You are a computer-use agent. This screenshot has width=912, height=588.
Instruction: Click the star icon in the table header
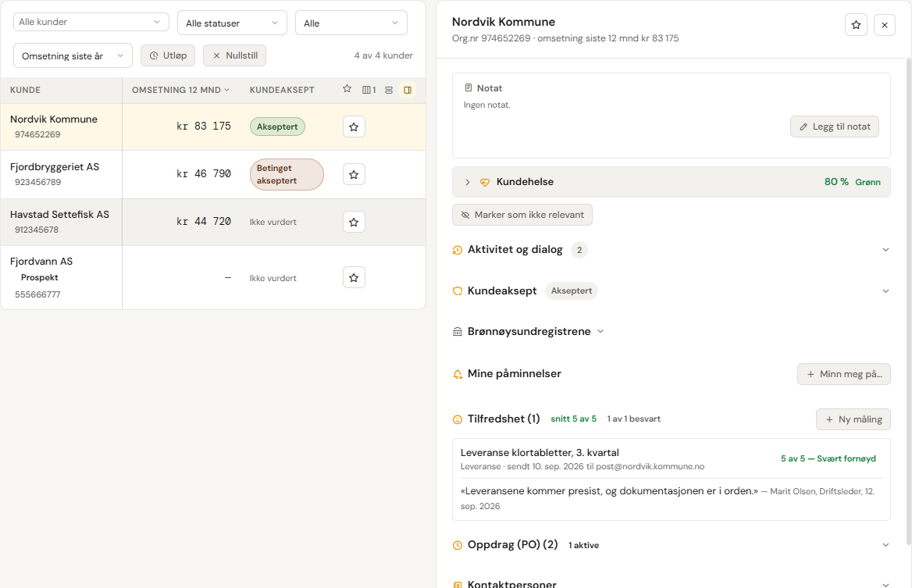[347, 89]
